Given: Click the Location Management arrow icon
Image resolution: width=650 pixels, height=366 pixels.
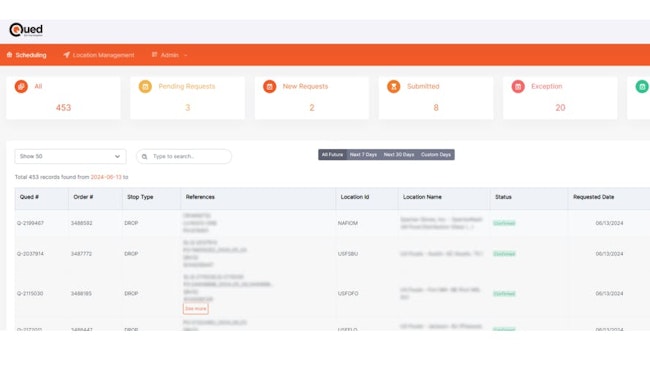Looking at the screenshot, I should coord(66,55).
